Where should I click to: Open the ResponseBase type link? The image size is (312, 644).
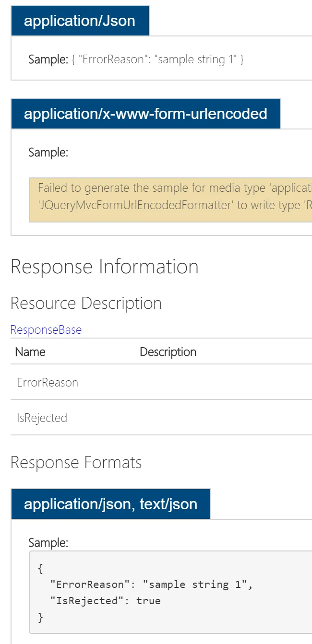pyautogui.click(x=46, y=330)
